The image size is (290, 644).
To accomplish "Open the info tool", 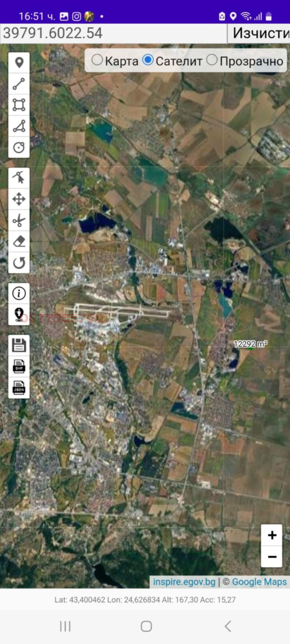I will [x=19, y=293].
